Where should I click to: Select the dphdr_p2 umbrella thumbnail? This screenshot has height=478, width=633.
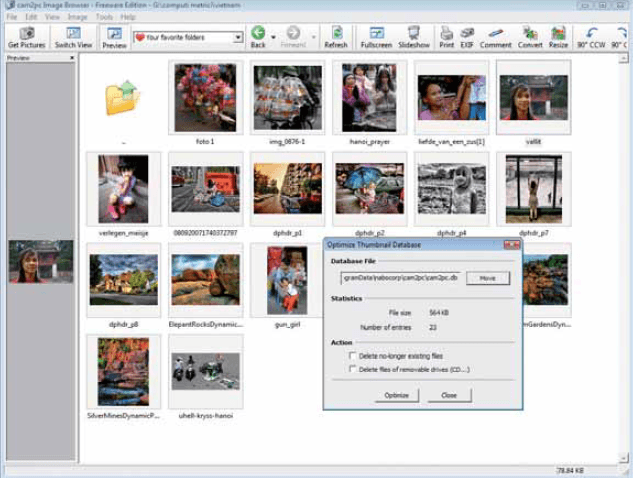click(369, 188)
